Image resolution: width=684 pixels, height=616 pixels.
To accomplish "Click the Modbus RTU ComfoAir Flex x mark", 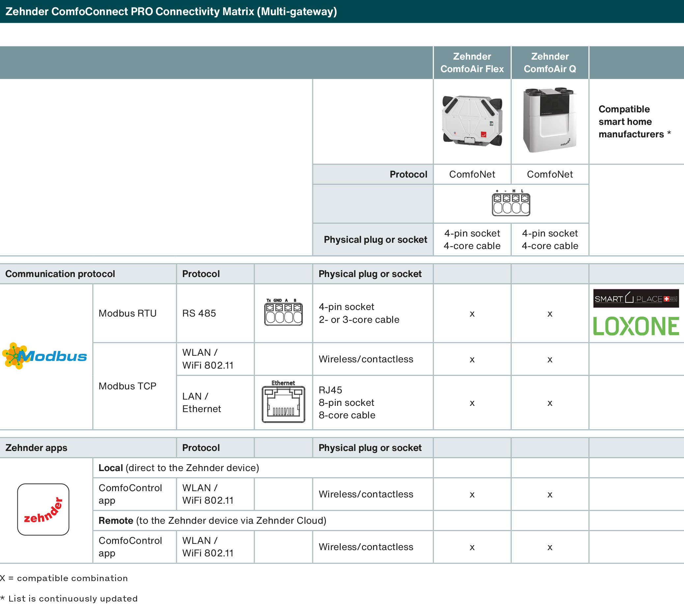I will [x=472, y=314].
